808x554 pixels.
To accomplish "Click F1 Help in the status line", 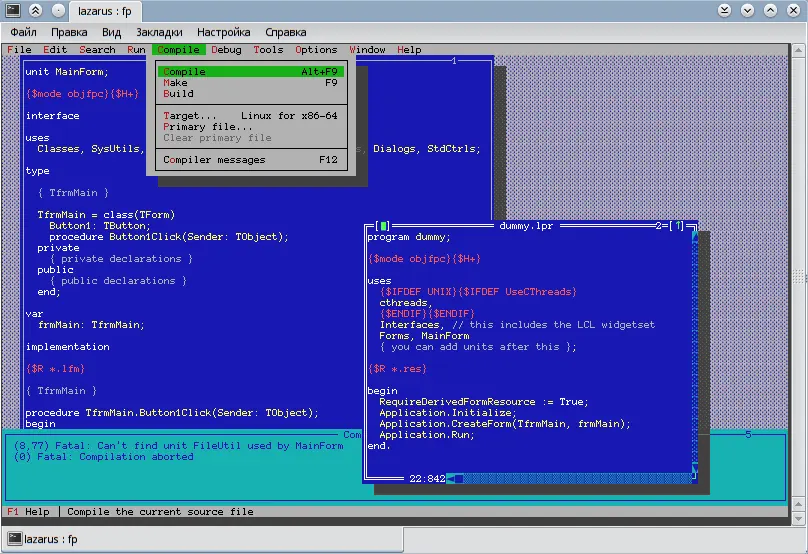I will point(28,512).
